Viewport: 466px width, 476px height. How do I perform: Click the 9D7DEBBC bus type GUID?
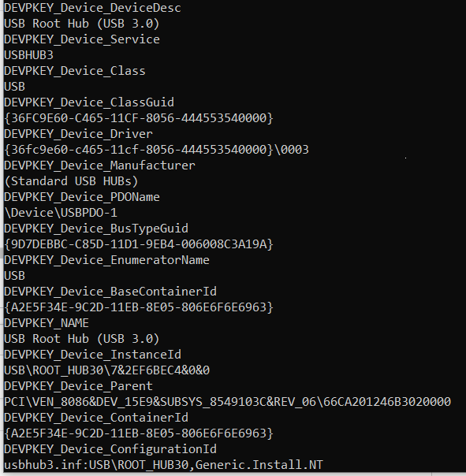(139, 244)
